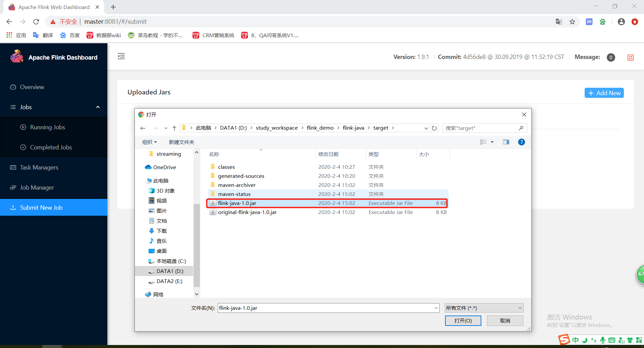Open file dialog help icon

point(522,142)
